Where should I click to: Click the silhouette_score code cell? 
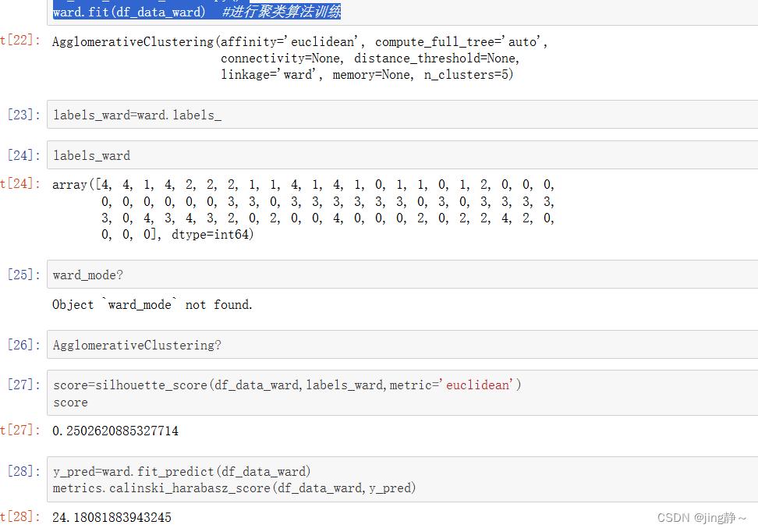tap(402, 393)
